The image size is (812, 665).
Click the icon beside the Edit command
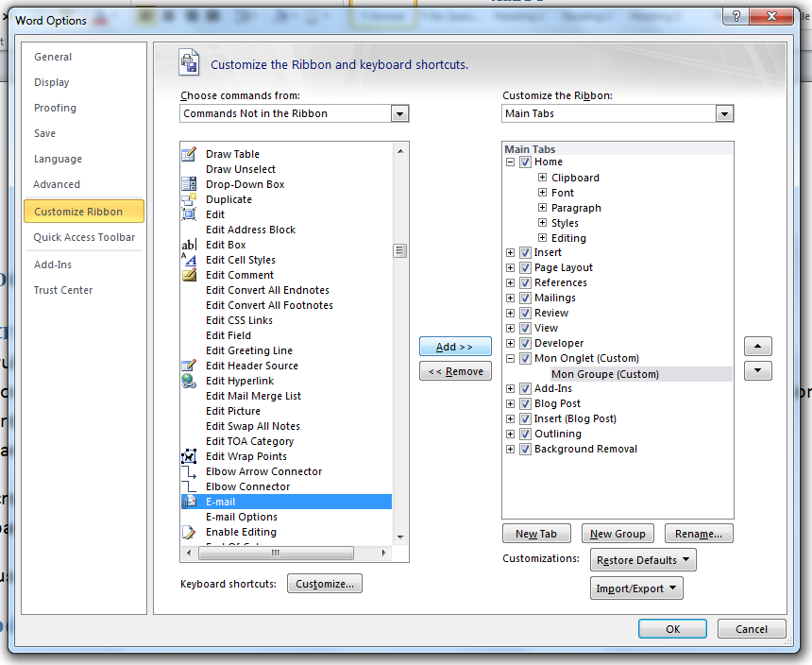pyautogui.click(x=189, y=213)
